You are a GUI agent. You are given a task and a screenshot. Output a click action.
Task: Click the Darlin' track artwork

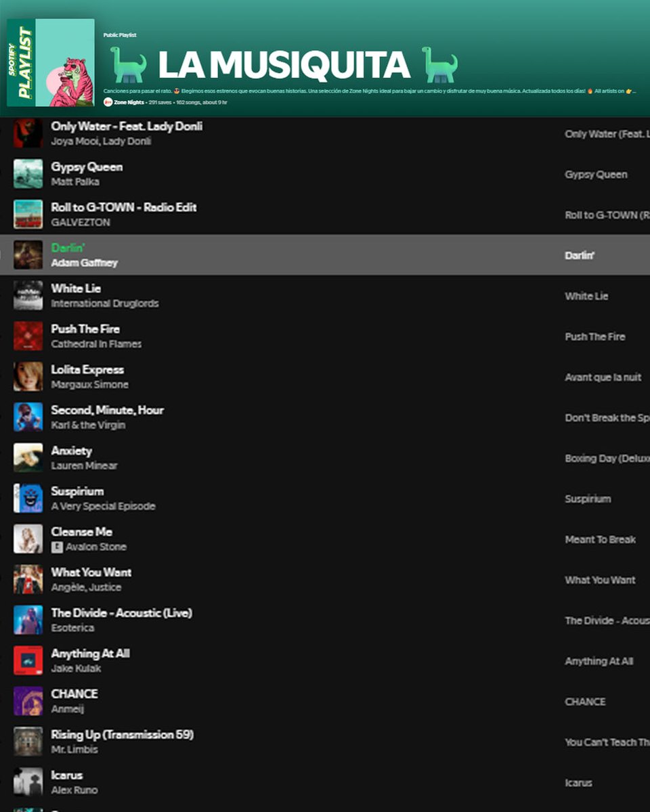tap(28, 255)
